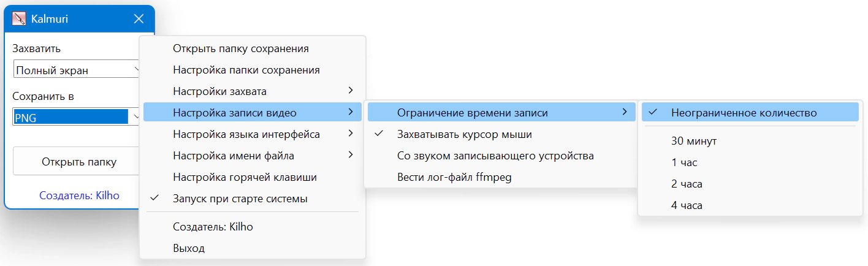Screen dimensions: 868x266
Task: Choose "Настройка папки сохранения" from menu
Action: 246,70
